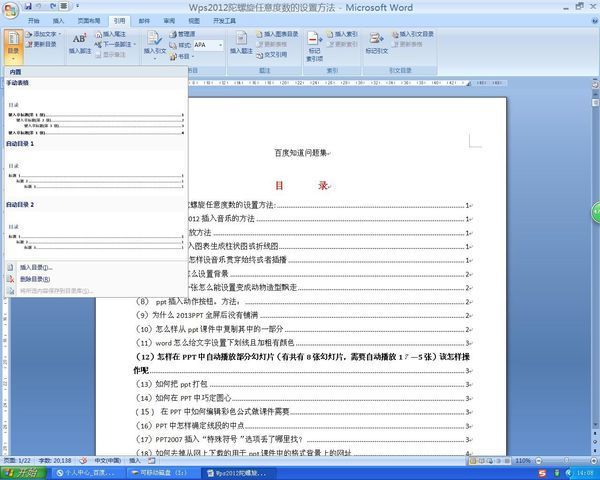Click 插入索引 (Insert Index)

pyautogui.click(x=342, y=34)
